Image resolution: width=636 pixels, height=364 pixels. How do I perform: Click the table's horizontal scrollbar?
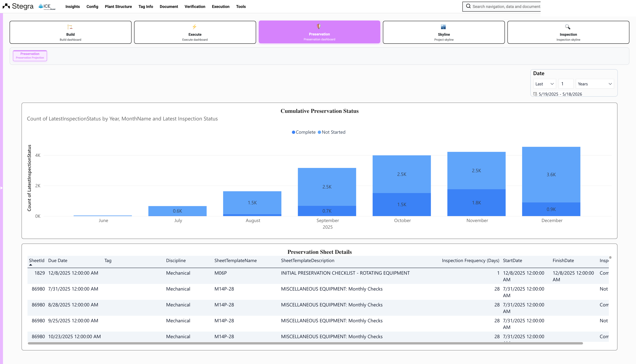coord(305,343)
